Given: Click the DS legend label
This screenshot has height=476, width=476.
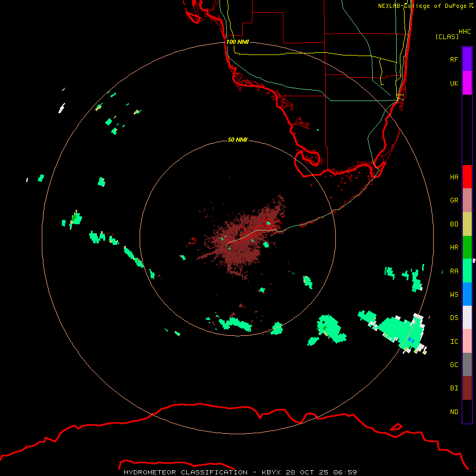Looking at the screenshot, I should click(454, 318).
